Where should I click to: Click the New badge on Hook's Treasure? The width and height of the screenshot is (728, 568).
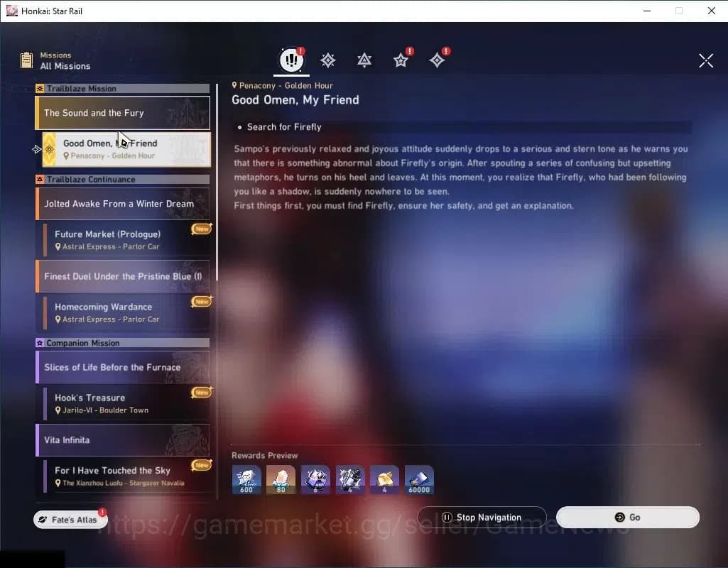[x=202, y=393]
